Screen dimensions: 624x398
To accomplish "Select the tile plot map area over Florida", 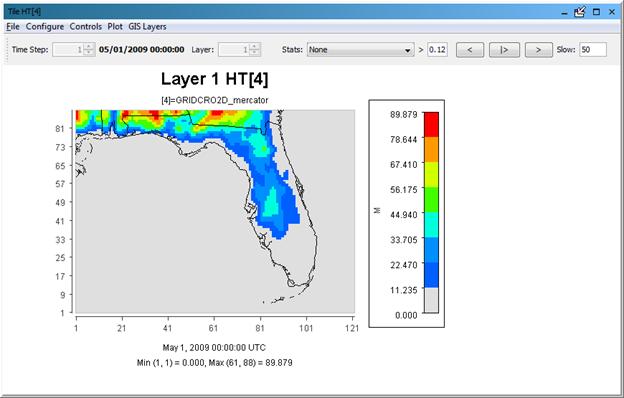I will 215,211.
